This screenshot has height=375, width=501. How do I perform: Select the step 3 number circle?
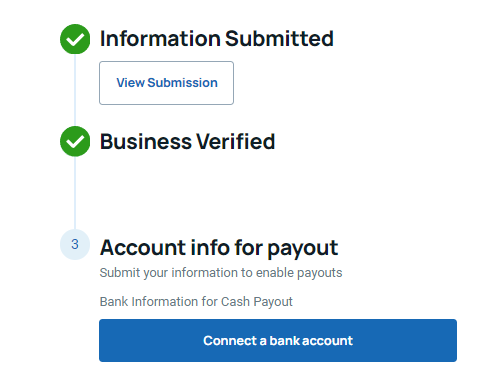click(75, 244)
